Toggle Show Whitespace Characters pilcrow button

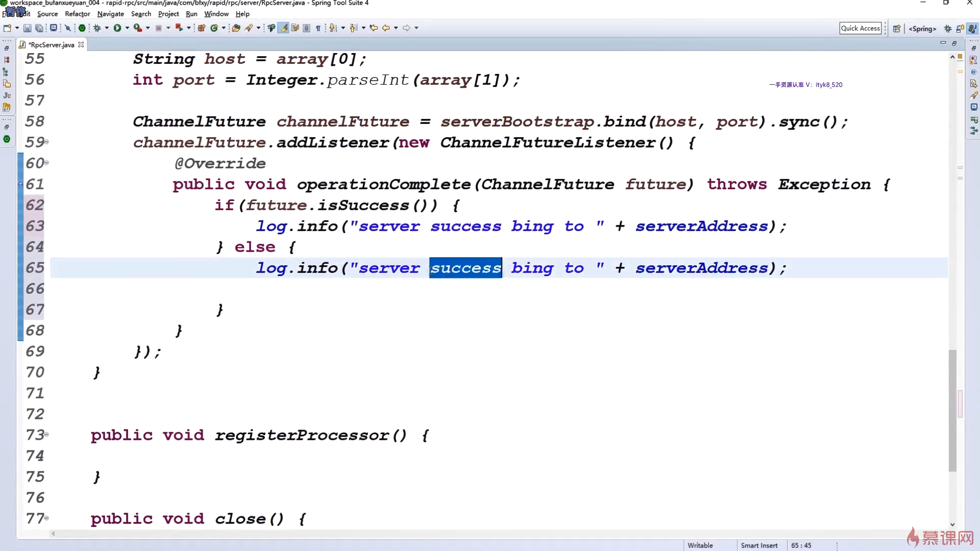(x=318, y=28)
